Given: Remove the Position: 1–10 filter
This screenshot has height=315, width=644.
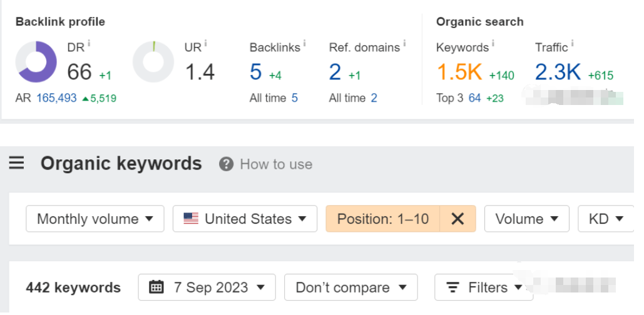Looking at the screenshot, I should coord(457,219).
